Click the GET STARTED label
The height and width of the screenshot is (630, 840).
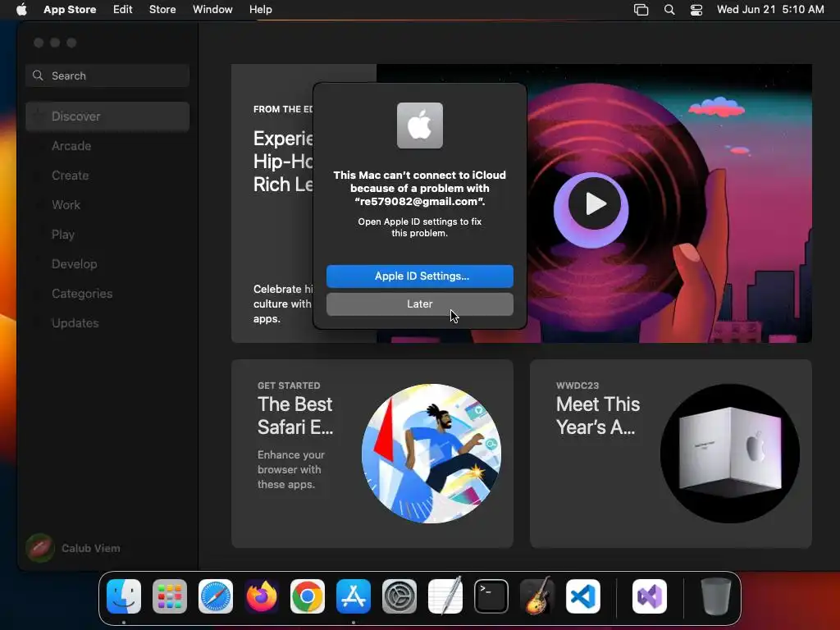tap(289, 386)
